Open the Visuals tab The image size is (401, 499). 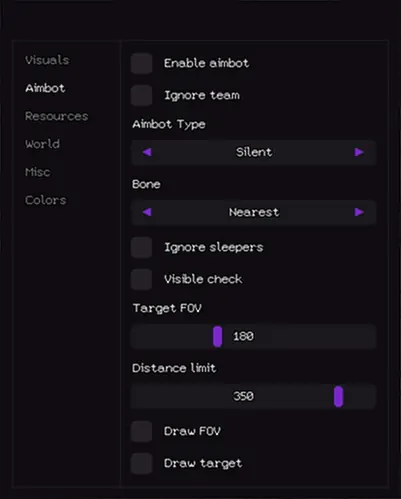pyautogui.click(x=47, y=60)
